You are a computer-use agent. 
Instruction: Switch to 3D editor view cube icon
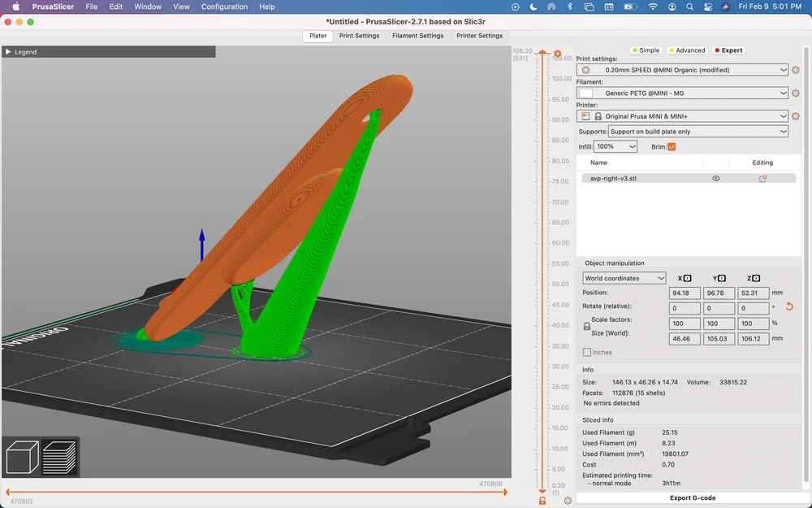[22, 457]
